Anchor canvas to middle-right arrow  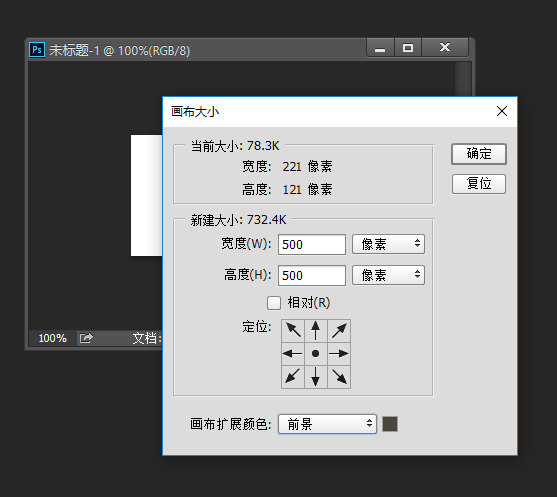339,353
